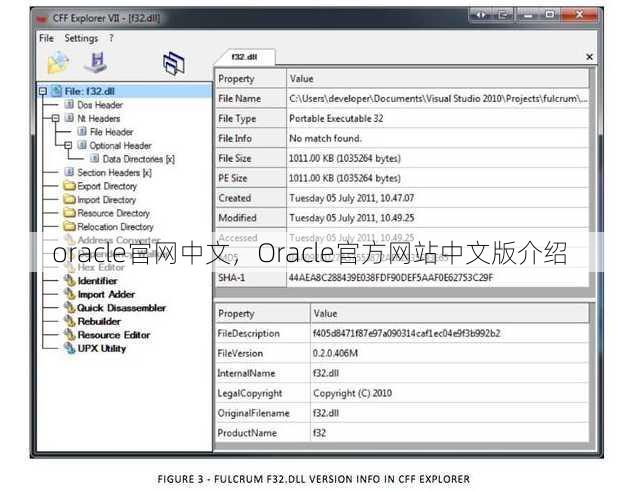Open the Identifier tool
617x490 pixels.
[98, 281]
